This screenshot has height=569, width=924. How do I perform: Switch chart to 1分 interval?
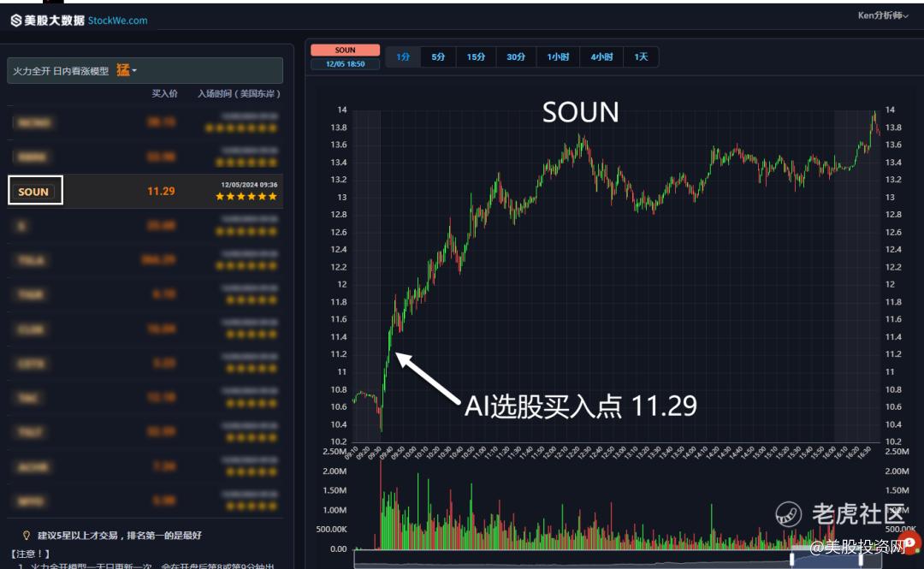403,57
